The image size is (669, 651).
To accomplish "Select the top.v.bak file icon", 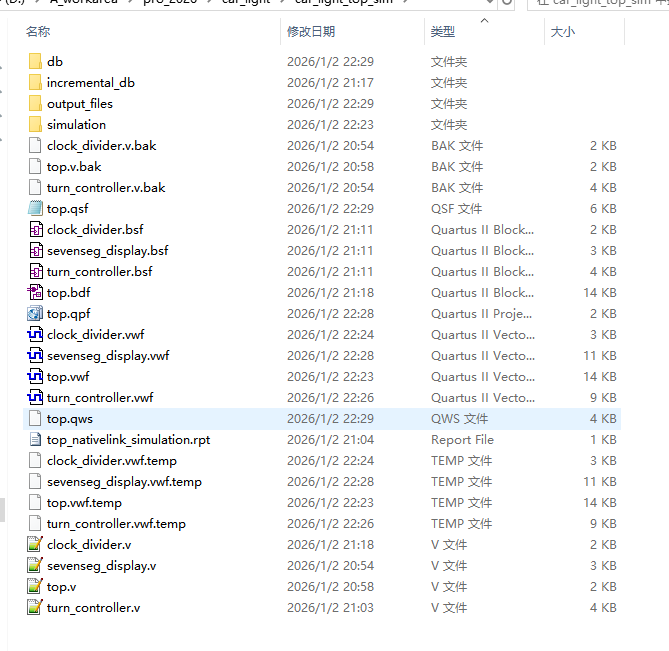I will 35,166.
